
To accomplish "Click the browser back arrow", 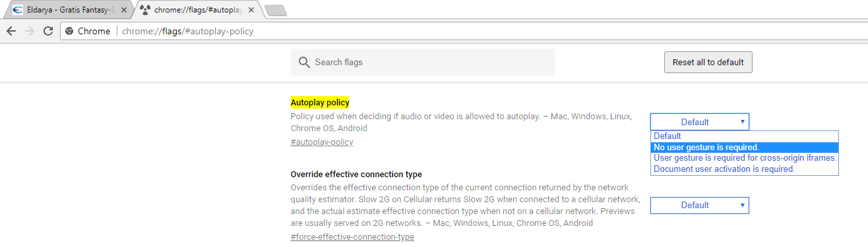I will point(11,31).
